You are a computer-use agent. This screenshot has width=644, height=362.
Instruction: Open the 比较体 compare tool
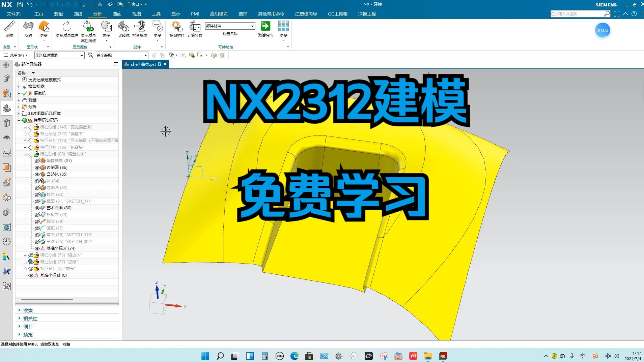[x=124, y=29]
